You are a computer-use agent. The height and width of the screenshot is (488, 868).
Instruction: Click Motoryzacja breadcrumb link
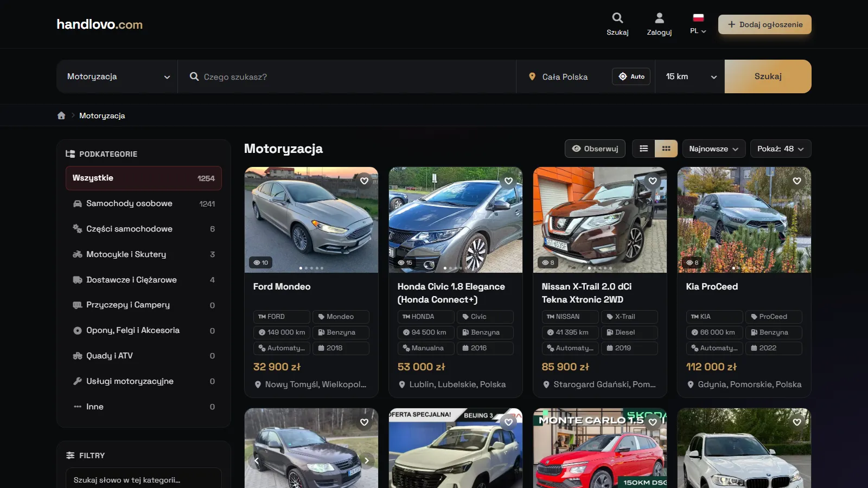tap(102, 115)
